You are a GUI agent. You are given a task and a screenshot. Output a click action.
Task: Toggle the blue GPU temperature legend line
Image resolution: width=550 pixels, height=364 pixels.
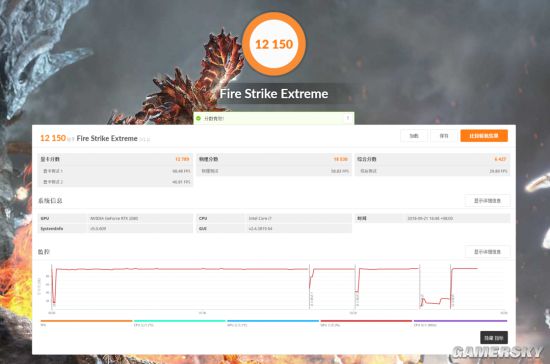click(273, 321)
